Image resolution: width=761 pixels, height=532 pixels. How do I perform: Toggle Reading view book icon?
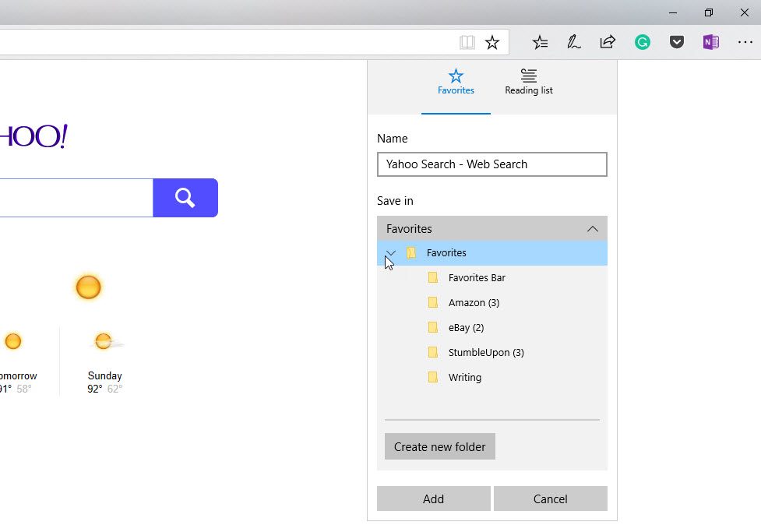point(467,43)
